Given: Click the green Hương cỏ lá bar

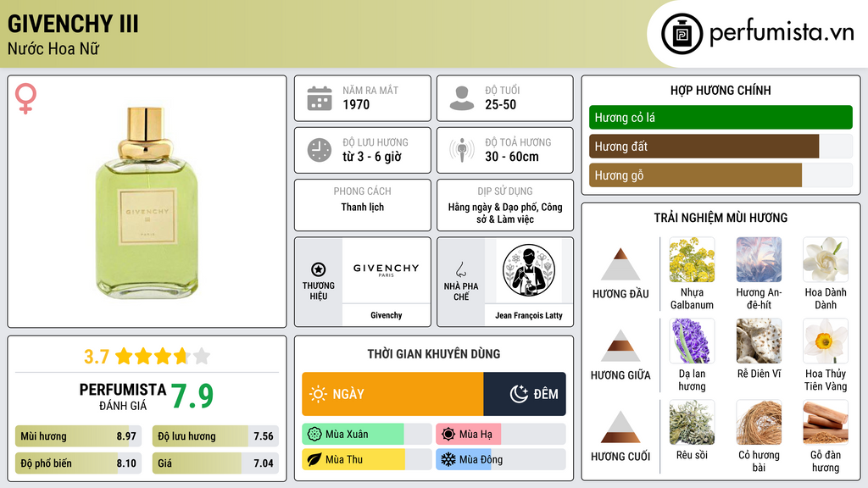Looking at the screenshot, I should [721, 117].
